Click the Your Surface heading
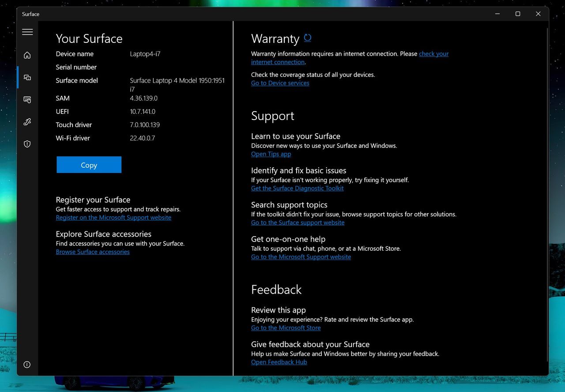The image size is (565, 392). pos(89,38)
